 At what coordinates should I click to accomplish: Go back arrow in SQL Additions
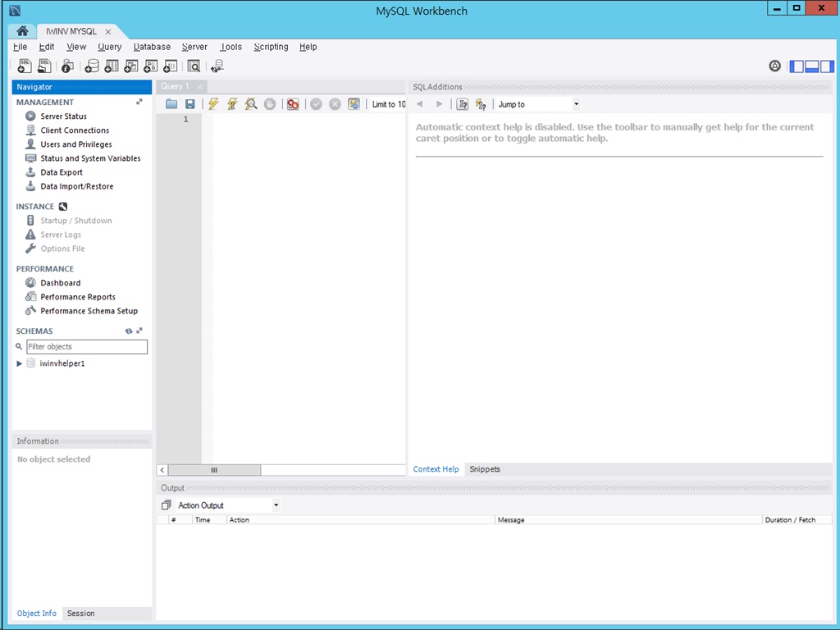420,104
